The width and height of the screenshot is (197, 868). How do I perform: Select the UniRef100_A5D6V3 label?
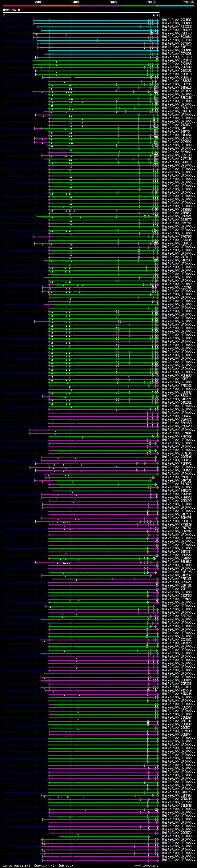tap(177, 426)
